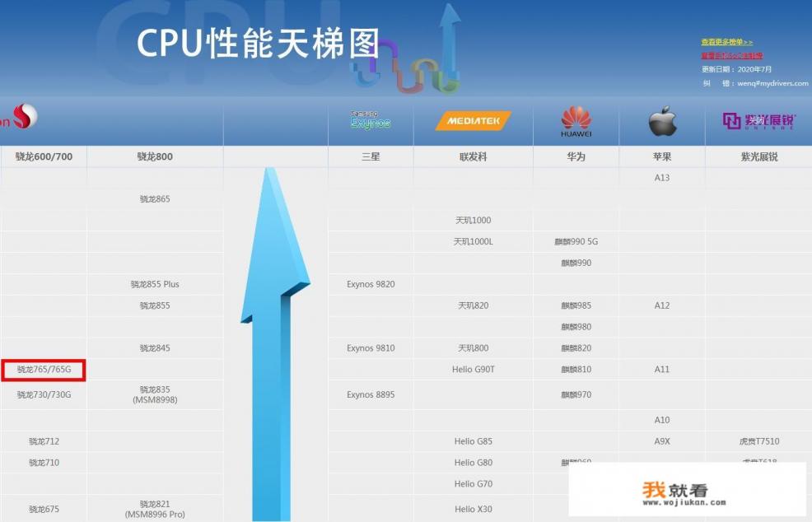Click the A12 cell
Viewport: 812px width, 522px height.
click(x=662, y=305)
